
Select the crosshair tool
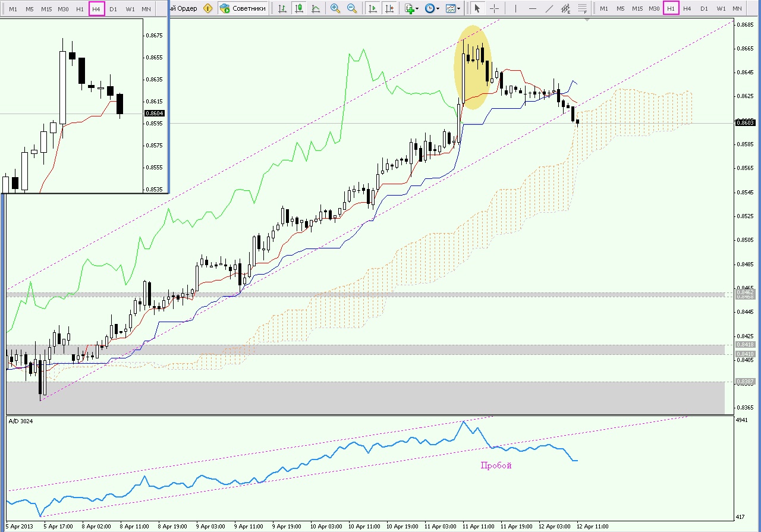[494, 8]
